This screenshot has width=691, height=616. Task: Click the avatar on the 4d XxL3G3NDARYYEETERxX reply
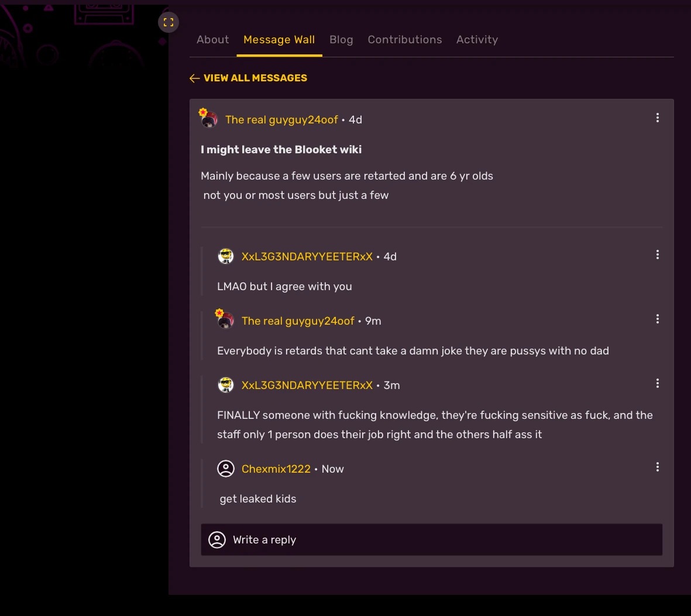[226, 256]
